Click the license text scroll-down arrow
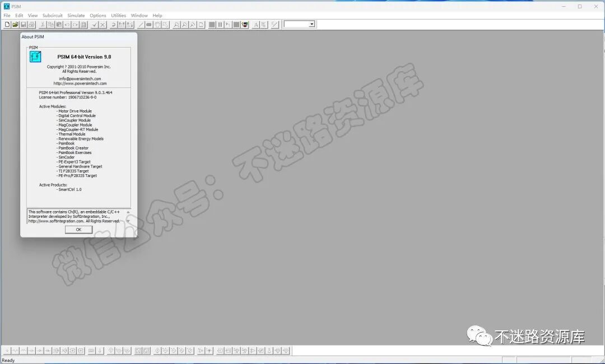The image size is (605, 364). (128, 221)
